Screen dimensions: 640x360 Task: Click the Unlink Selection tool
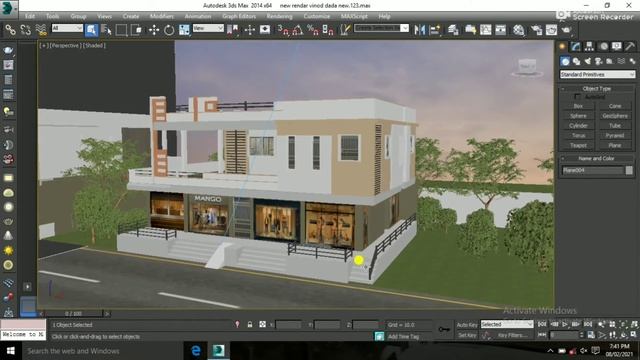click(x=26, y=30)
